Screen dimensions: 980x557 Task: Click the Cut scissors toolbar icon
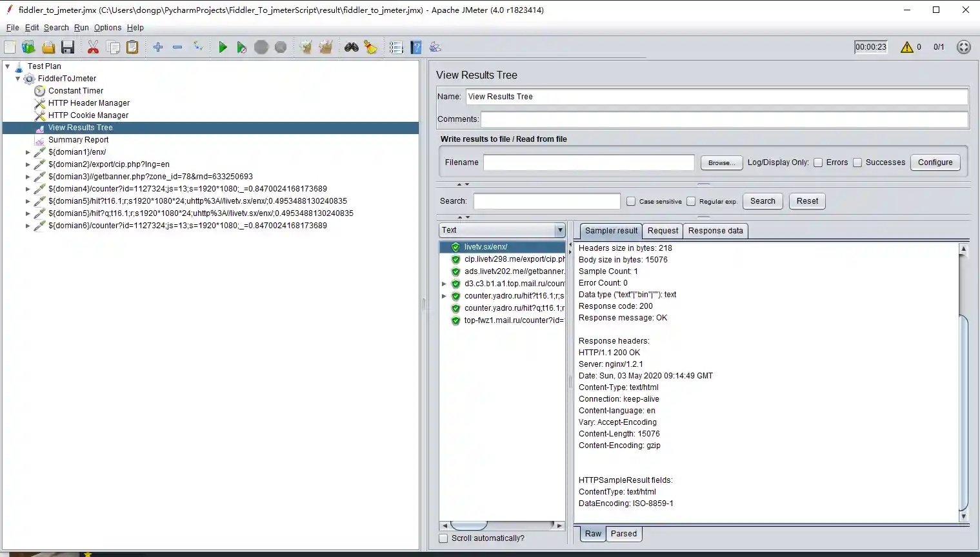coord(93,47)
